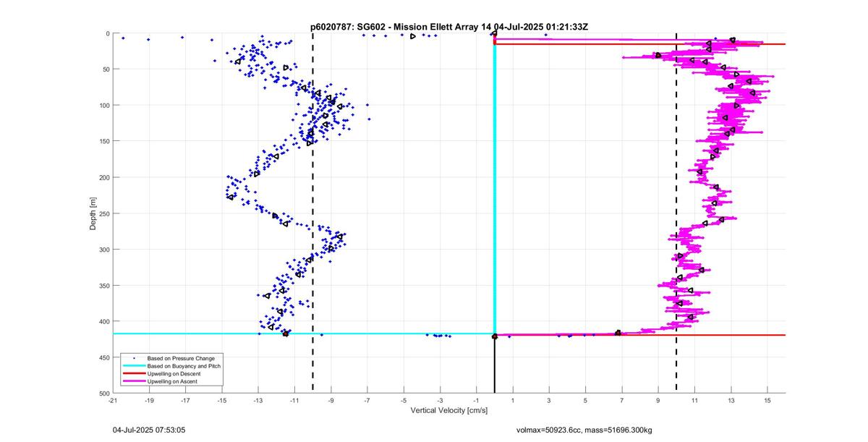This screenshot has width=868, height=442.
Task: Click the timestamp '04-Jul-2025 07:53:05'
Action: pyautogui.click(x=149, y=430)
